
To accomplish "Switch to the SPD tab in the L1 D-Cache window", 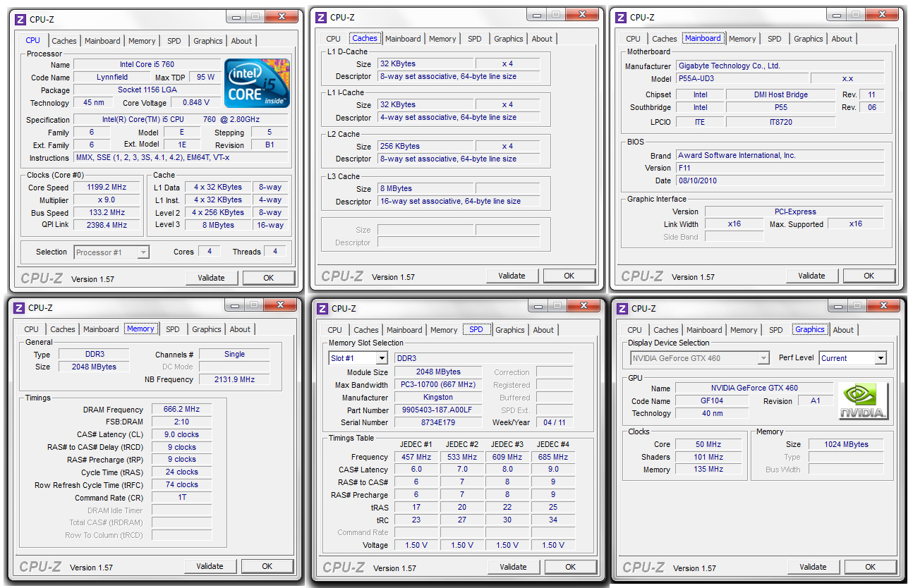I will point(475,39).
